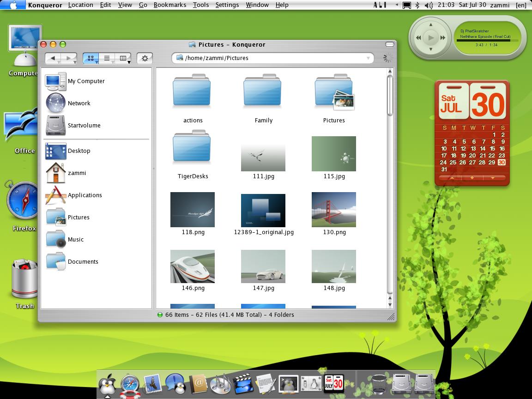This screenshot has width=532, height=399.
Task: Switch to column view mode
Action: click(123, 58)
